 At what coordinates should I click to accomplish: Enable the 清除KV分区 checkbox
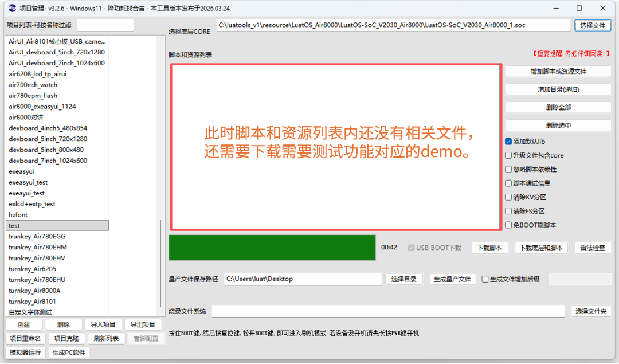tap(508, 197)
